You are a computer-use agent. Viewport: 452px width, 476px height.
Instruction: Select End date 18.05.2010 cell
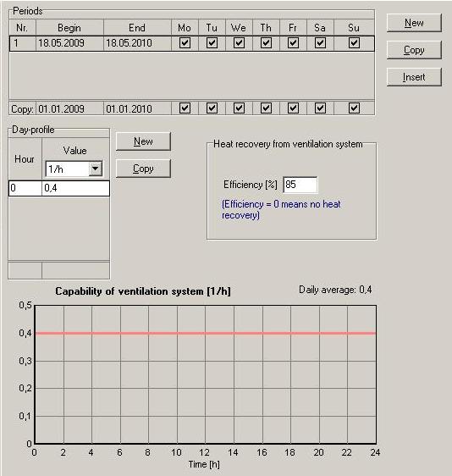click(137, 43)
